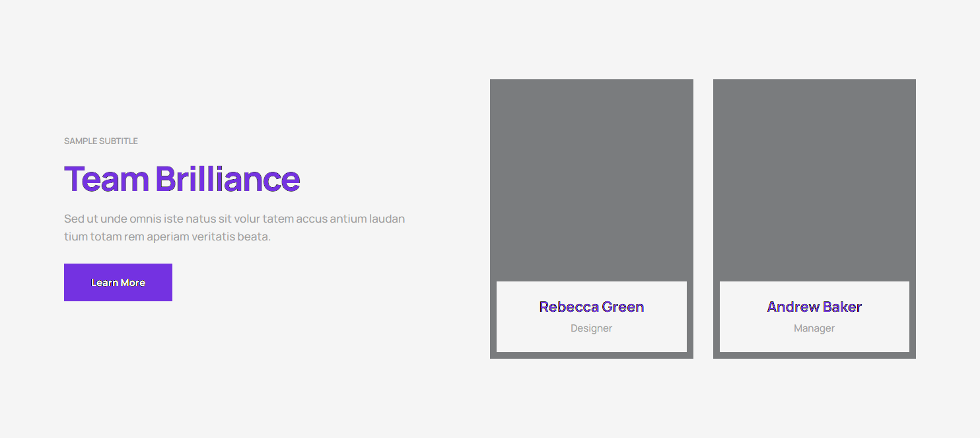980x438 pixels.
Task: Click the word Brilliance in the heading
Action: 228,179
